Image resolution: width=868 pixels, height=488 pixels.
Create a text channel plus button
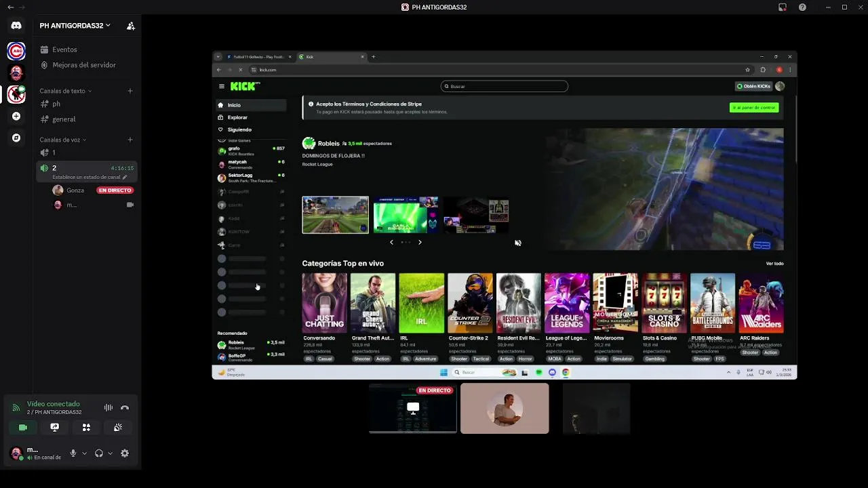(130, 91)
